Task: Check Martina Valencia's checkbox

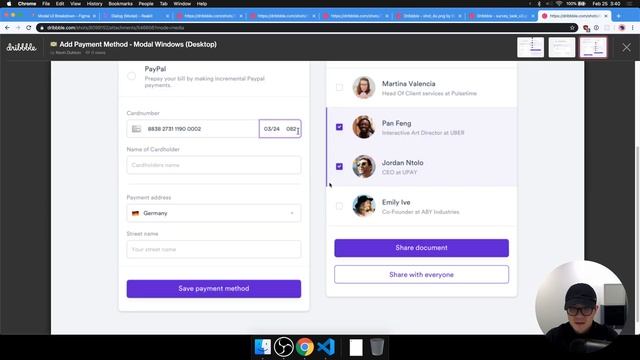Action: (339, 87)
